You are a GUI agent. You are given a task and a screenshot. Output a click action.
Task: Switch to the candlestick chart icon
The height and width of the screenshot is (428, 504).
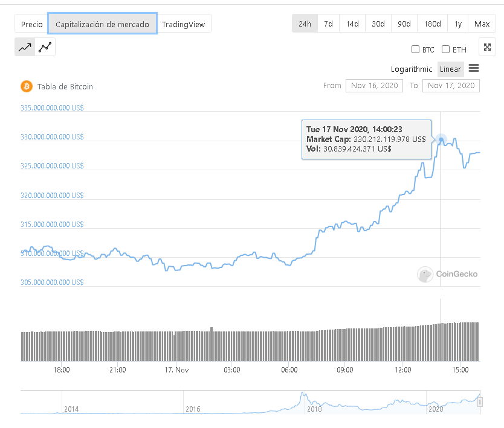45,47
